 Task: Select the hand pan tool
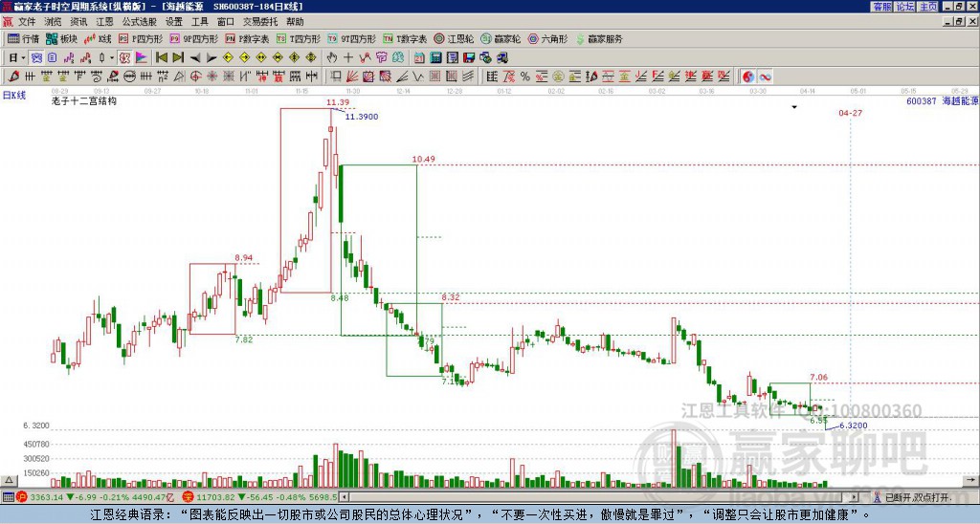[x=333, y=57]
